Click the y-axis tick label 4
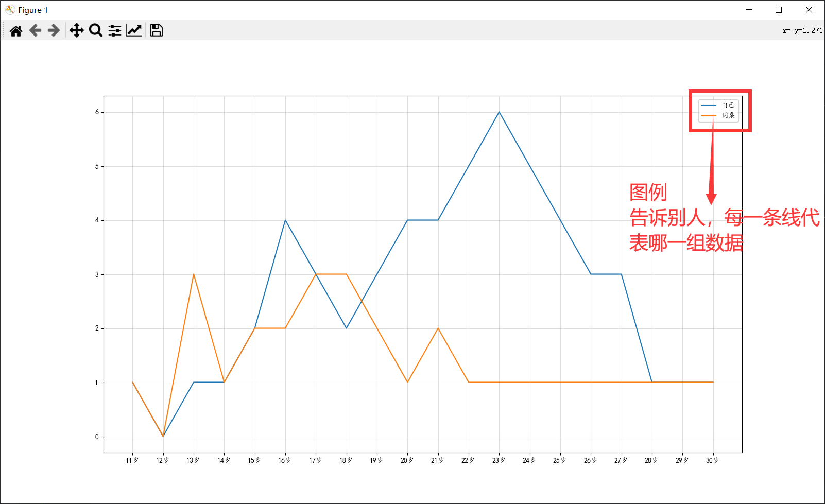This screenshot has height=504, width=825. point(97,220)
